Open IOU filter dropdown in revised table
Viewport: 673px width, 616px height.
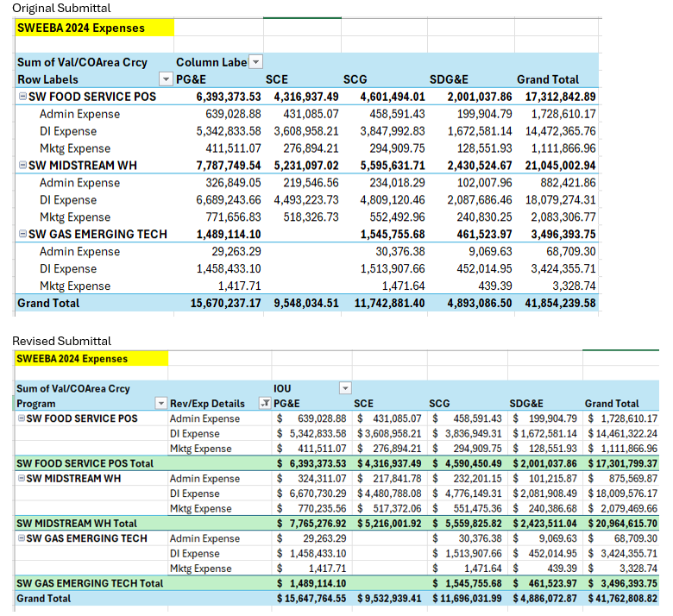tap(345, 388)
